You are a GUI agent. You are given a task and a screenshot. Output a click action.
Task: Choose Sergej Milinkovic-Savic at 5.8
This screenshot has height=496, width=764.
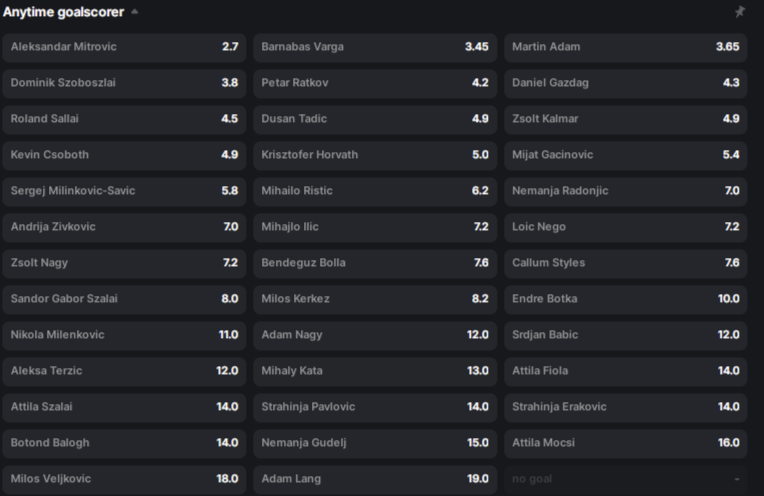(124, 191)
